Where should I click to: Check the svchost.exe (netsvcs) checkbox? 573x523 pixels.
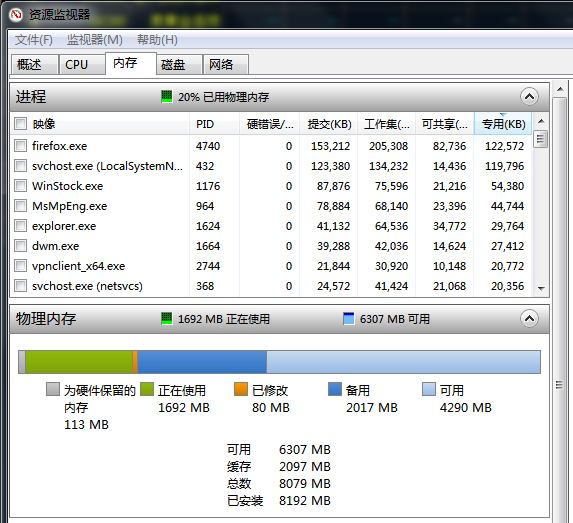[20, 286]
